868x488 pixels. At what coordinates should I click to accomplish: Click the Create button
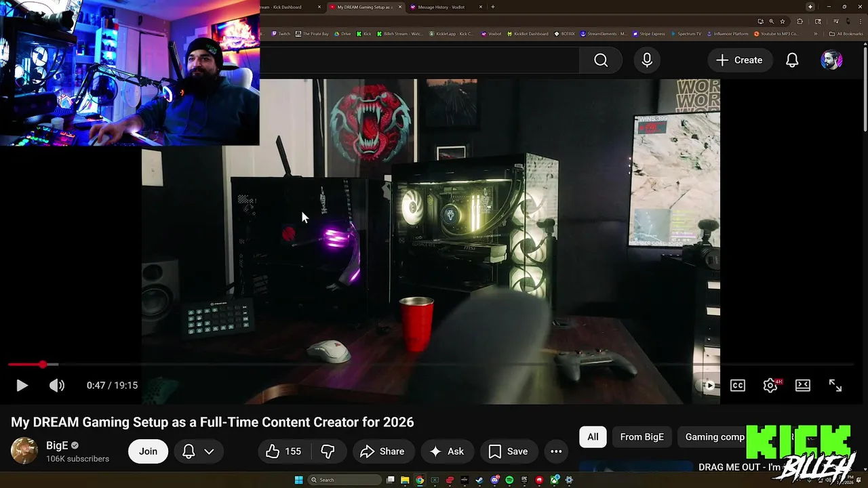tap(739, 60)
